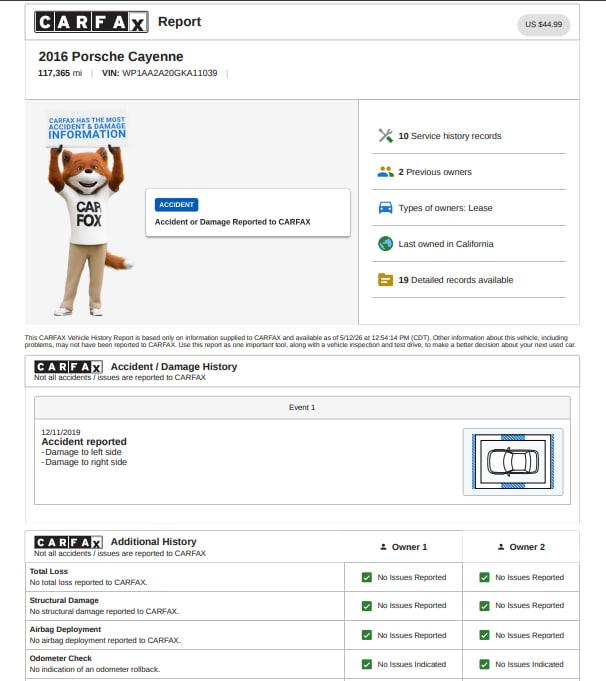Click the 'Types of owners: Lease' text

pyautogui.click(x=445, y=208)
